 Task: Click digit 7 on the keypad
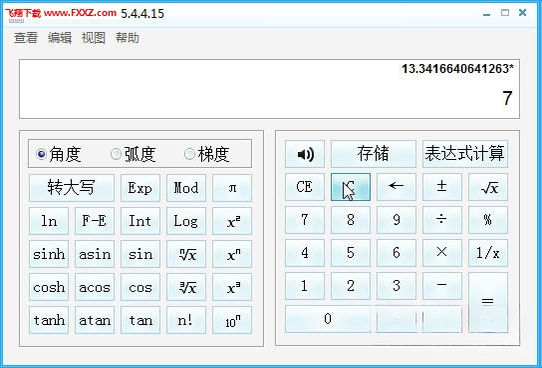click(x=305, y=220)
